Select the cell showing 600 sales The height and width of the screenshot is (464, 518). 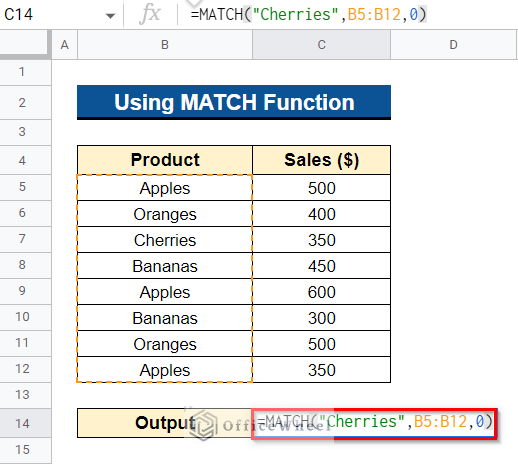(321, 292)
